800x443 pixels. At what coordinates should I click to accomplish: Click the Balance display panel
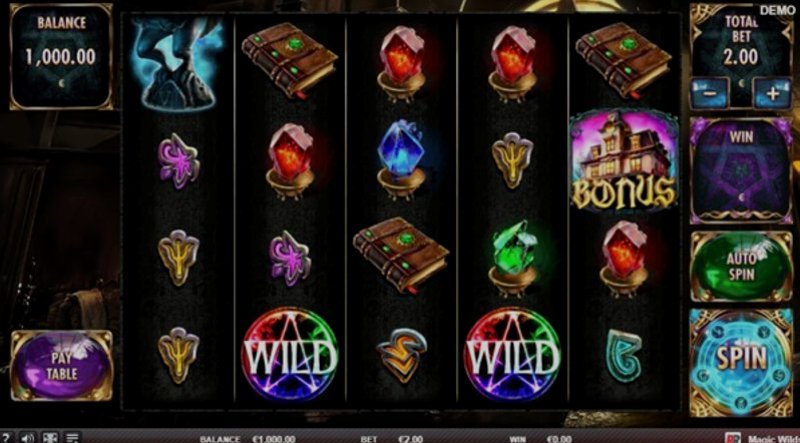(x=61, y=57)
